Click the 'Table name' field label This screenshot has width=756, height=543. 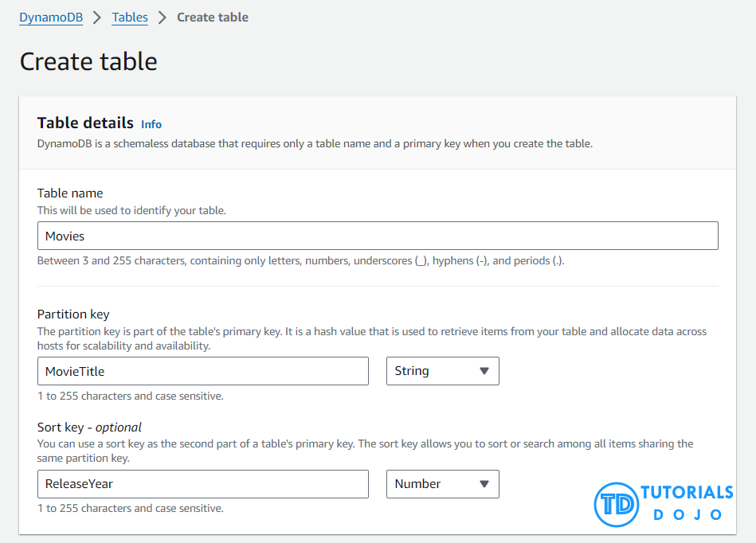pos(70,193)
